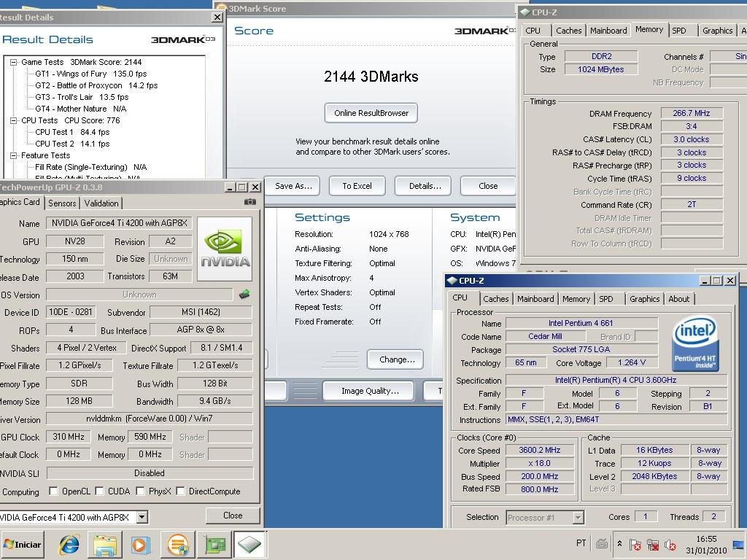Viewport: 747px width, 560px height.
Task: Click the on-screen keyboard tray icon
Action: (602, 543)
